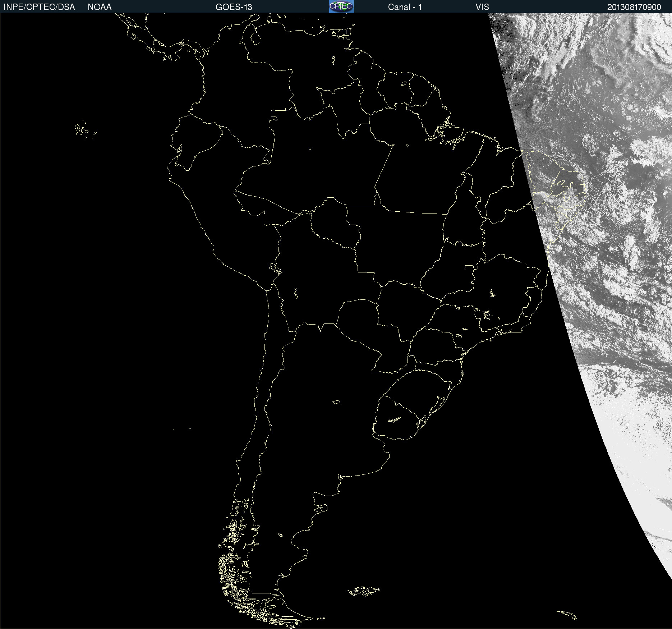
Task: Click the Canal - 1 channel label
Action: [405, 7]
